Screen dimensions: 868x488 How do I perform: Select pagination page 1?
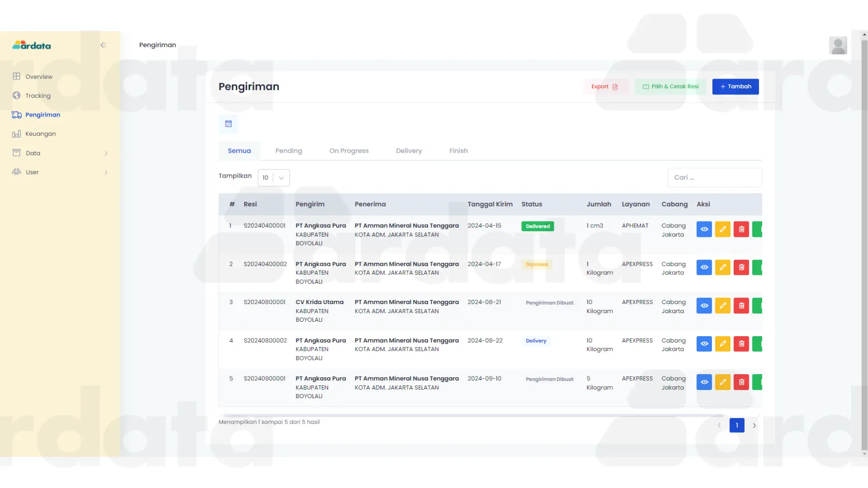pyautogui.click(x=737, y=425)
